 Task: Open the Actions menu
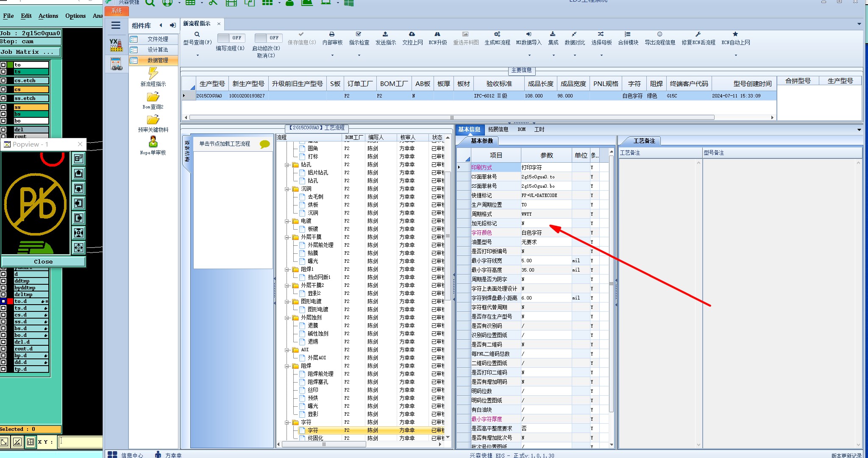coord(48,16)
